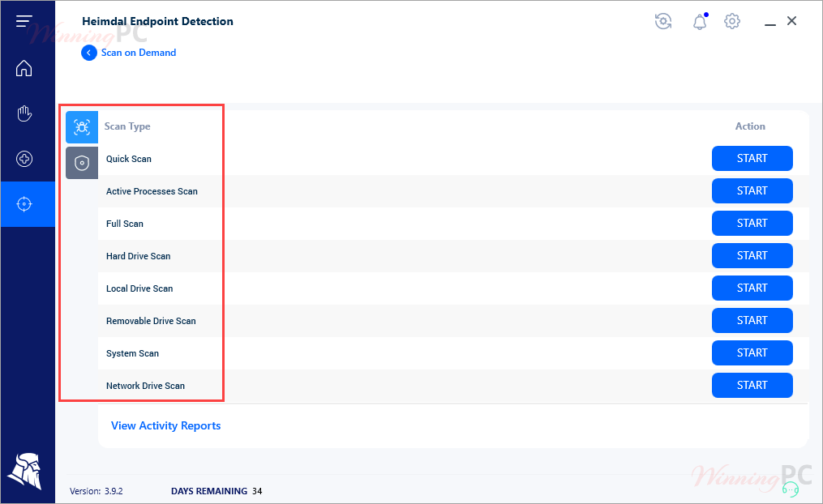The image size is (823, 504).
Task: Open the View Activity Reports link
Action: [166, 426]
